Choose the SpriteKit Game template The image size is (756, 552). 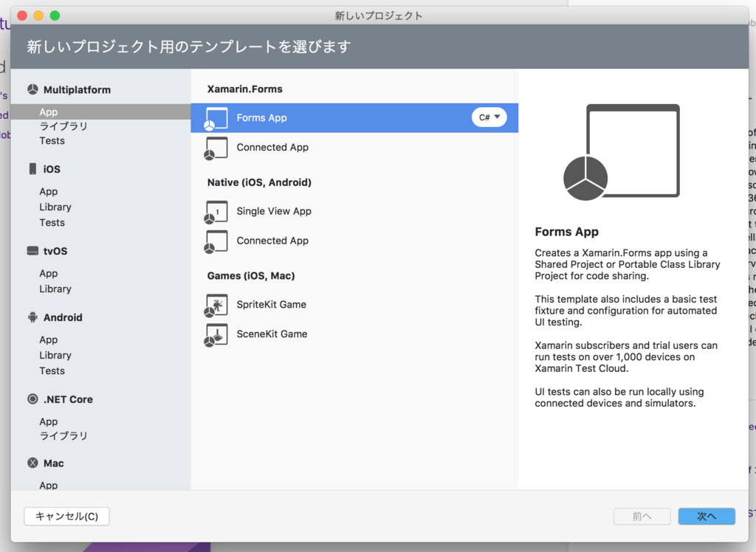click(354, 305)
